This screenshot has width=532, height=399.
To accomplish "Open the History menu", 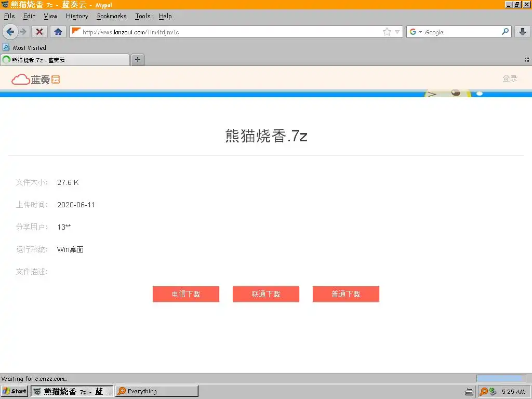I will pyautogui.click(x=77, y=16).
